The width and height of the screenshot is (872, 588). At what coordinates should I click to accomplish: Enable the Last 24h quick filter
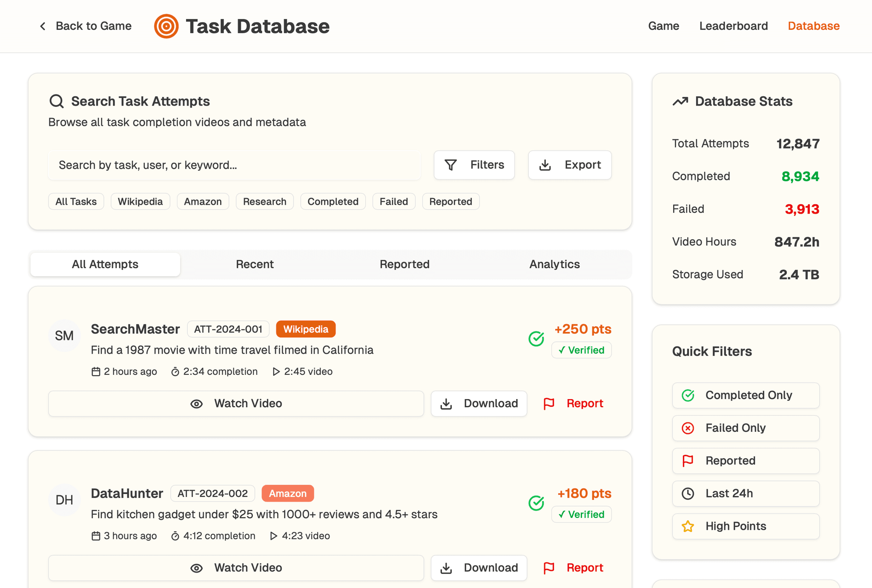click(x=746, y=494)
